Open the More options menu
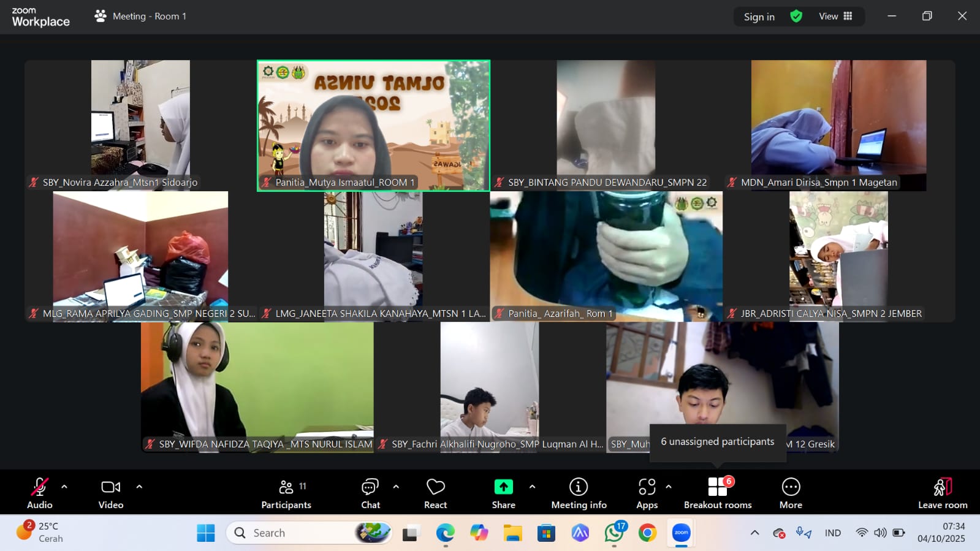Image resolution: width=980 pixels, height=551 pixels. (791, 493)
